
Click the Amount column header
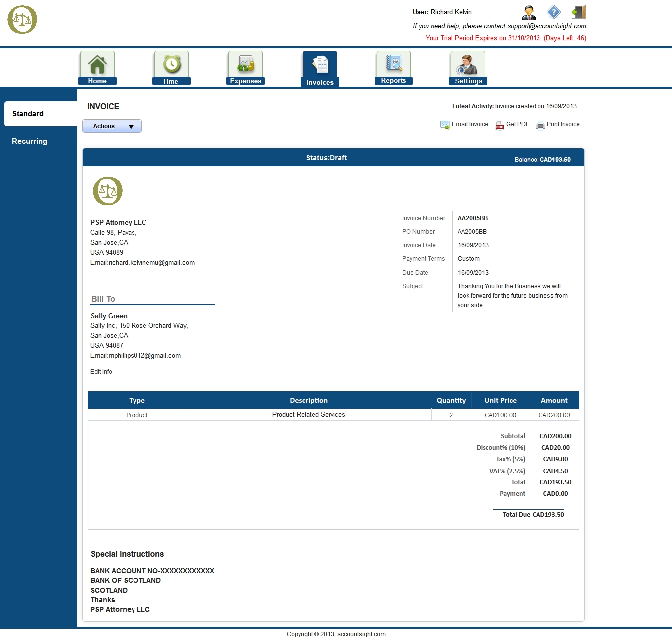click(x=554, y=400)
